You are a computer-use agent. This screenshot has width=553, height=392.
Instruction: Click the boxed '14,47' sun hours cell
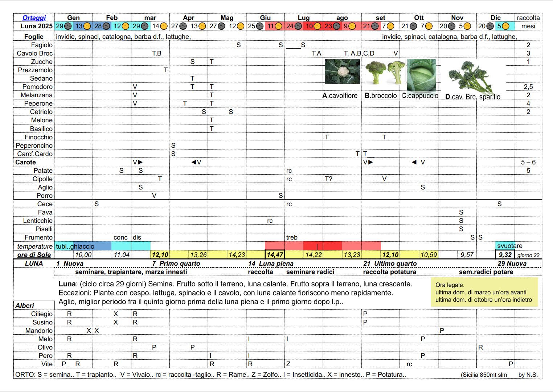tap(275, 255)
